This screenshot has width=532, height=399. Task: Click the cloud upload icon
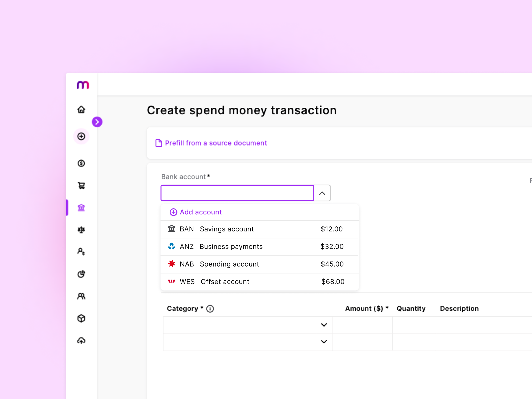tap(81, 340)
